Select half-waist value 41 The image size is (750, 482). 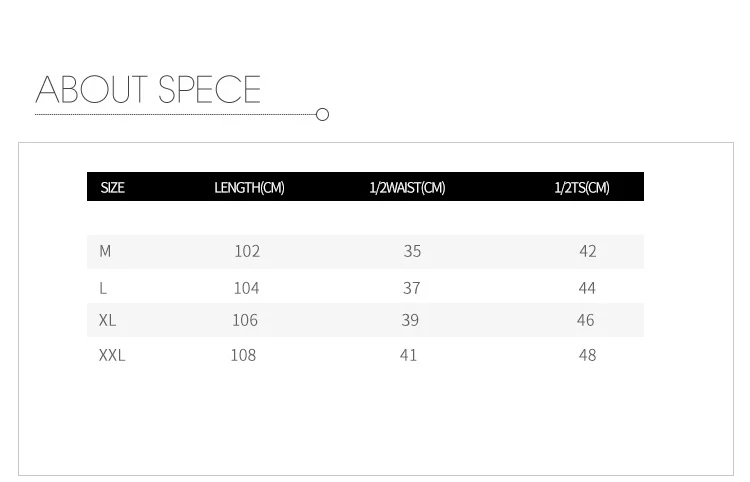pos(408,355)
